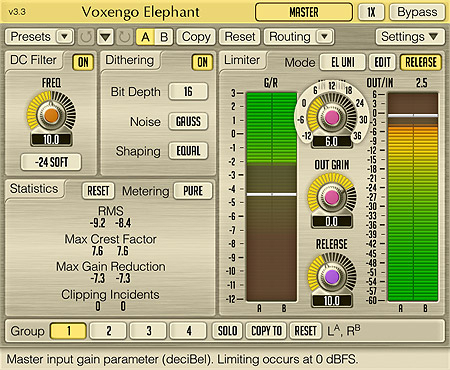Reset the Statistics readings
The width and height of the screenshot is (450, 370).
coord(98,191)
